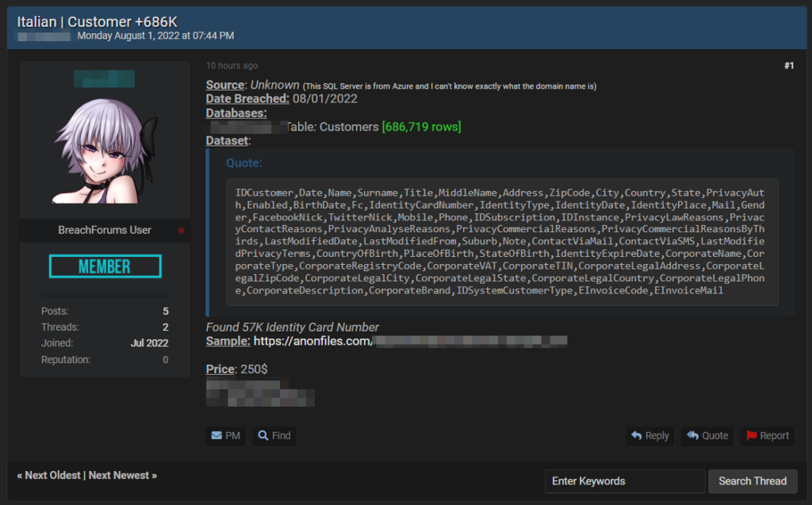The height and width of the screenshot is (505, 812).
Task: Click the user's Reputation value 0
Action: click(x=165, y=360)
